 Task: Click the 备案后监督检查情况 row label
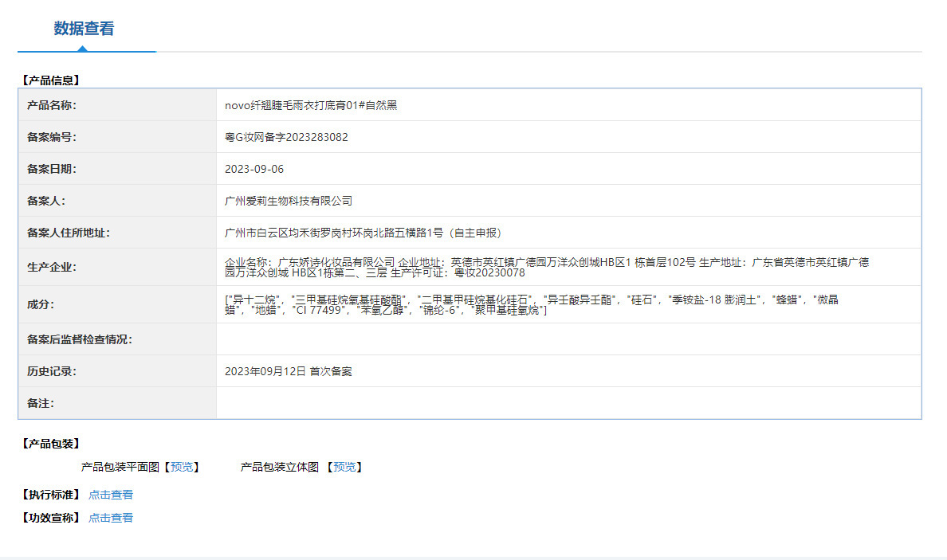click(80, 339)
